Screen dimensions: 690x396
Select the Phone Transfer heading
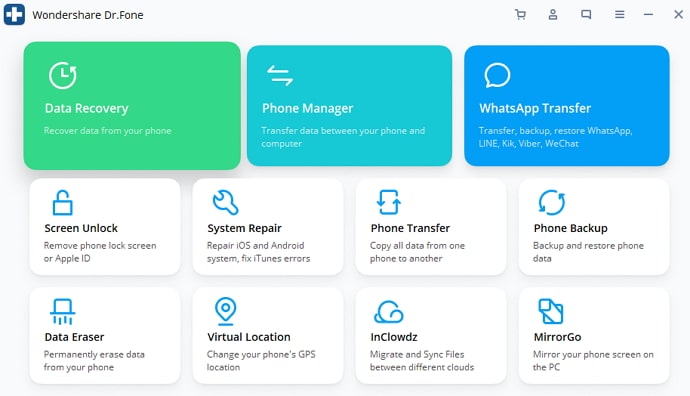[x=410, y=228]
